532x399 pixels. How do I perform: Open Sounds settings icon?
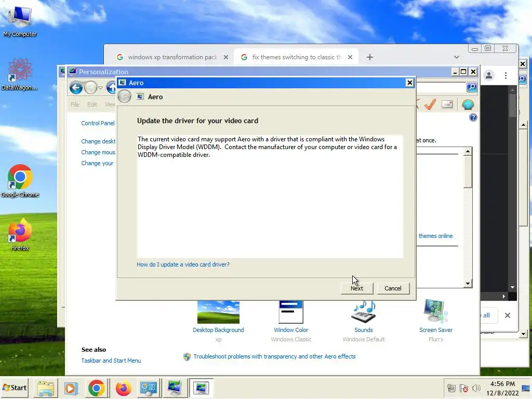(363, 312)
